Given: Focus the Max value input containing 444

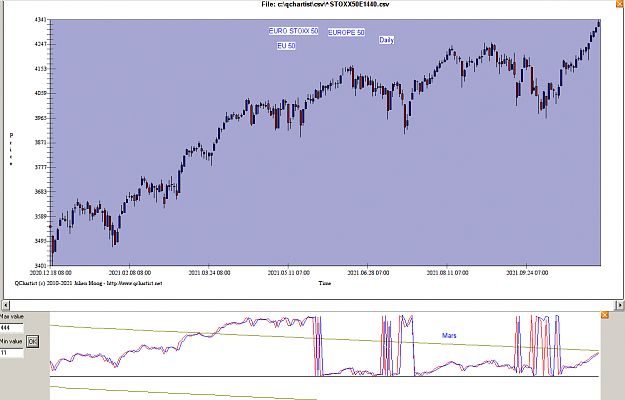Looking at the screenshot, I should coord(12,328).
